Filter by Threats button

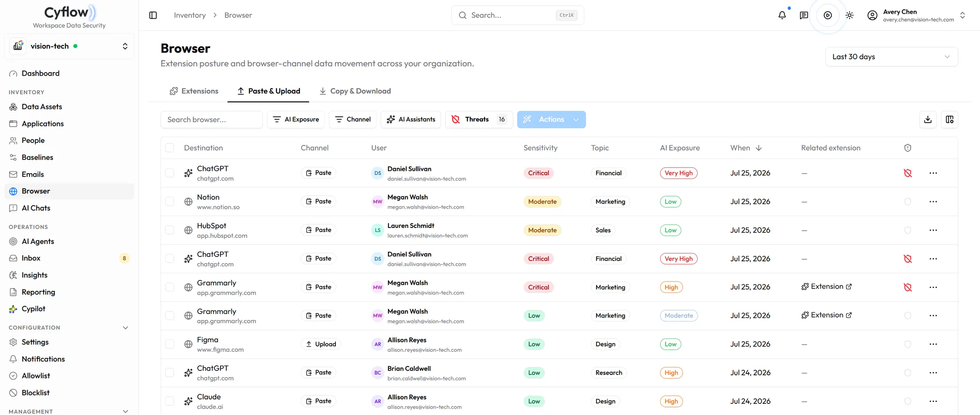[479, 119]
